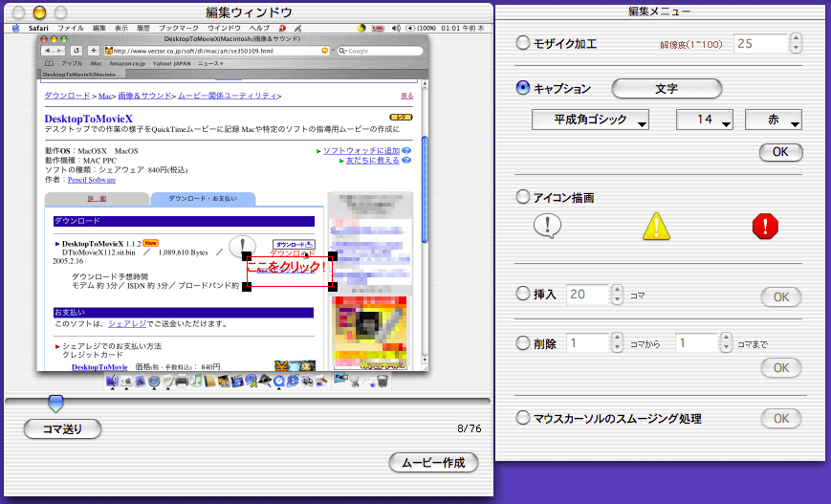Click the ムービー作成 button
831x504 pixels.
[x=433, y=463]
